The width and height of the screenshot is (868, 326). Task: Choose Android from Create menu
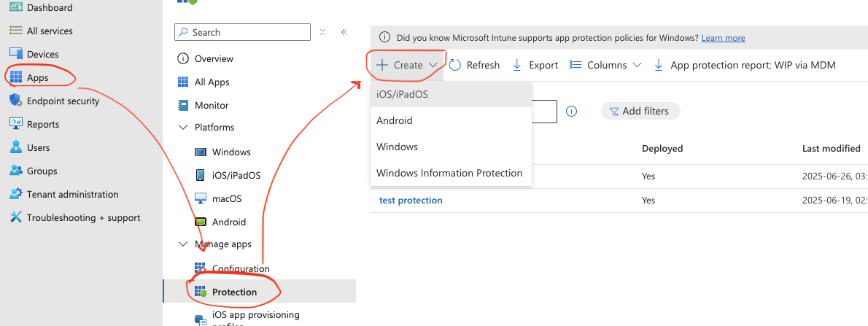click(452, 120)
